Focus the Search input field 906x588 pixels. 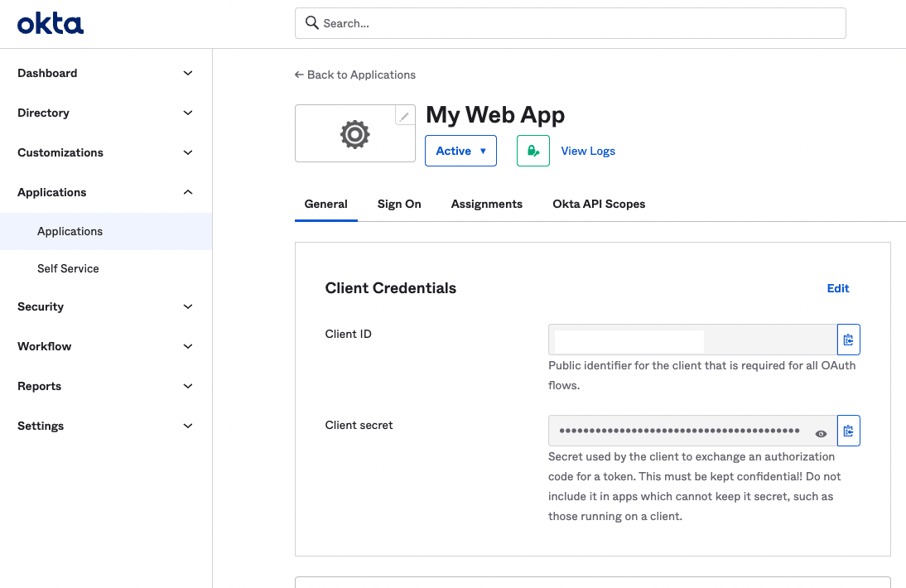point(571,23)
